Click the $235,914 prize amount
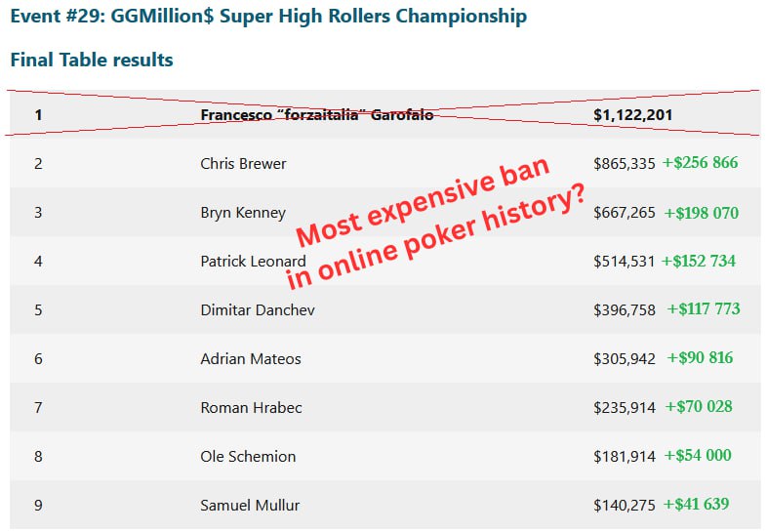The width and height of the screenshot is (767, 532). [625, 408]
